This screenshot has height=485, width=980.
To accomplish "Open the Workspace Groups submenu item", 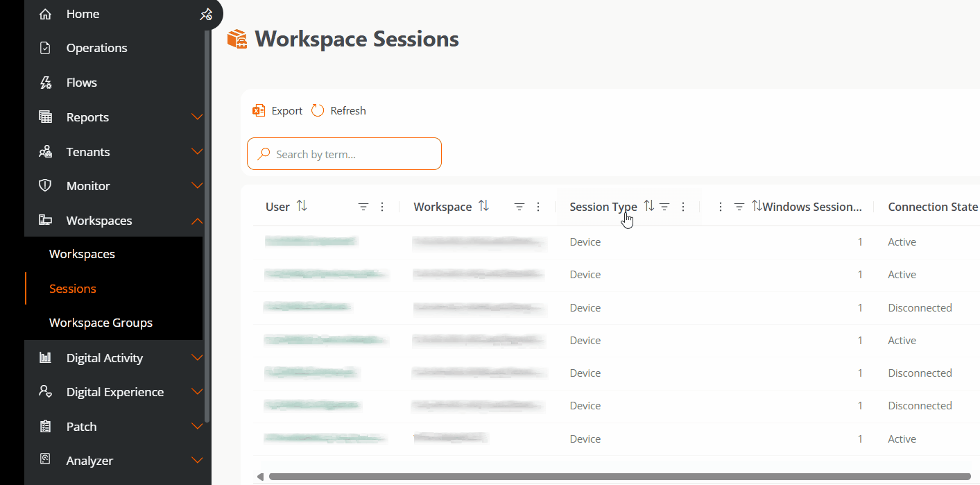I will point(101,323).
